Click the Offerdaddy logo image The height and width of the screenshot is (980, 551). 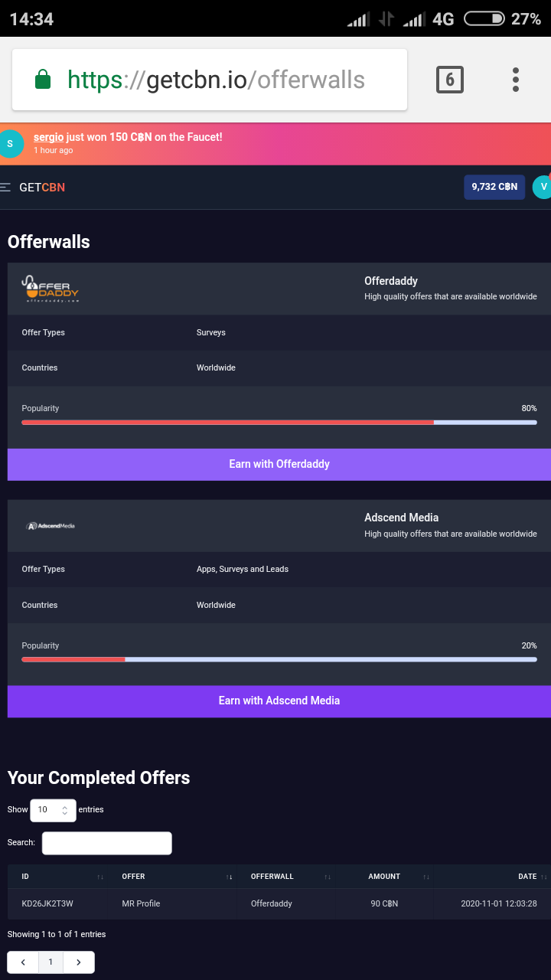pyautogui.click(x=51, y=289)
